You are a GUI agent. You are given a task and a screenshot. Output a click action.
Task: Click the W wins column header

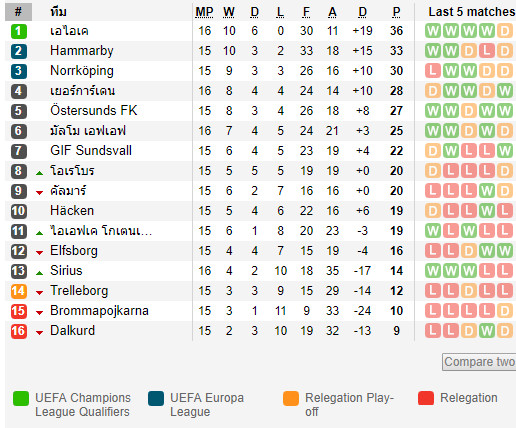(229, 12)
